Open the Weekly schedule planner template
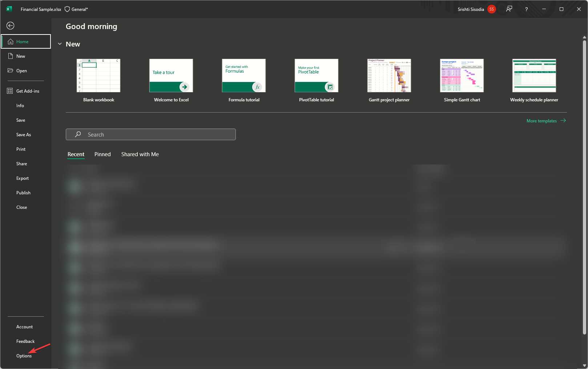This screenshot has width=588, height=369. [x=534, y=76]
